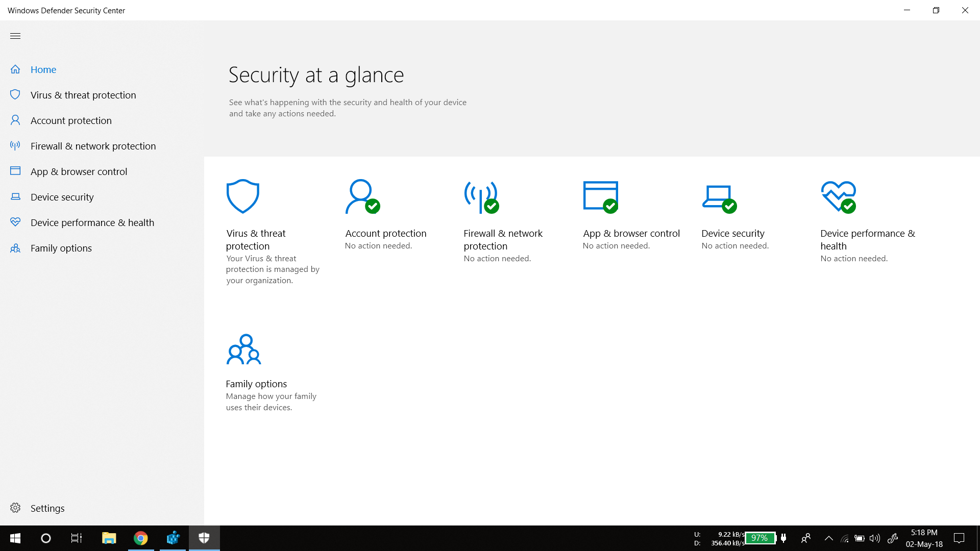Click the laptop icon beside Device security in sidebar
The height and width of the screenshot is (551, 980).
pyautogui.click(x=15, y=196)
